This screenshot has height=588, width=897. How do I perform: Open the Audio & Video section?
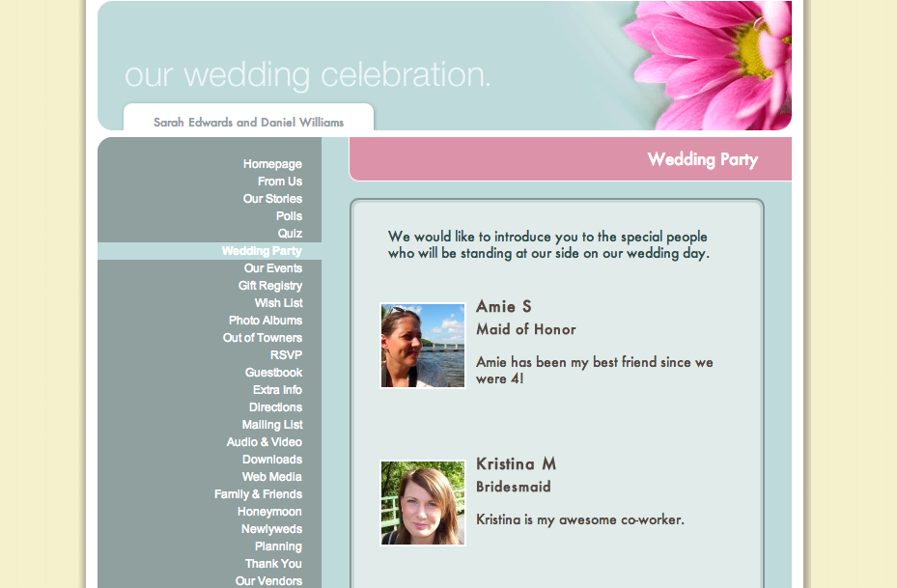click(x=265, y=442)
